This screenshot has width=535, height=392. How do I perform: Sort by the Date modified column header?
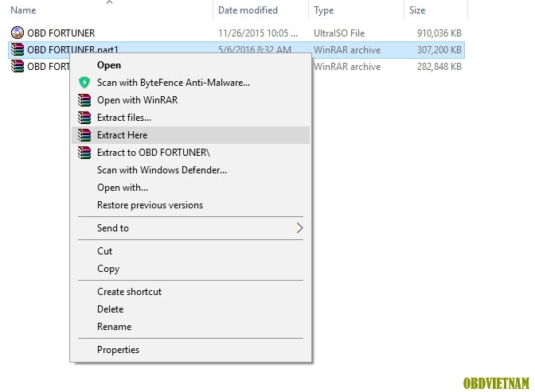pos(248,10)
